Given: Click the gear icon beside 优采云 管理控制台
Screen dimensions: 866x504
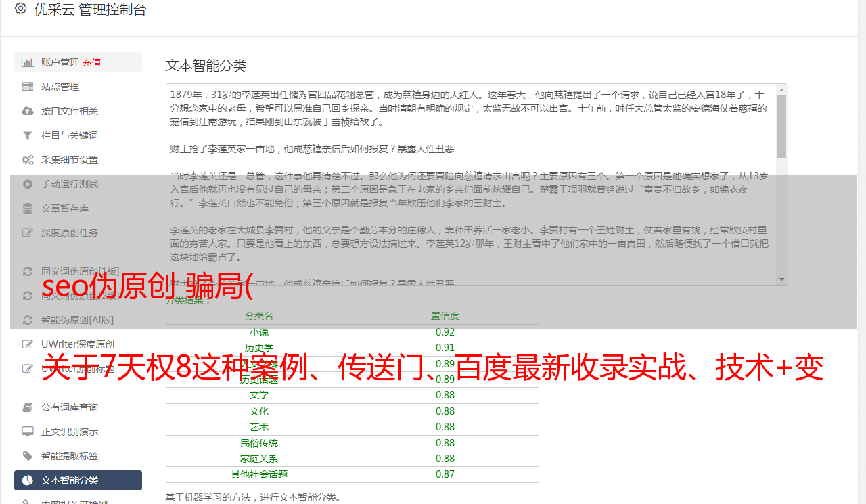Looking at the screenshot, I should pyautogui.click(x=20, y=9).
